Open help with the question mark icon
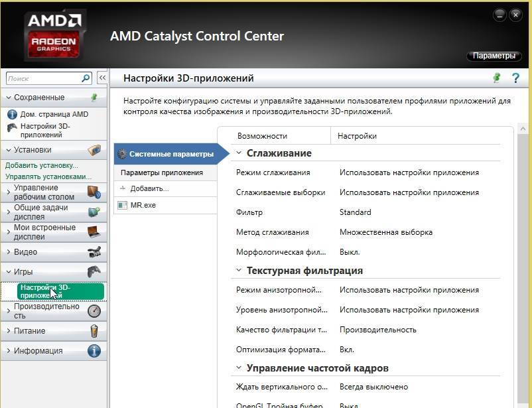Screen dimensions: 532x408 (515, 78)
